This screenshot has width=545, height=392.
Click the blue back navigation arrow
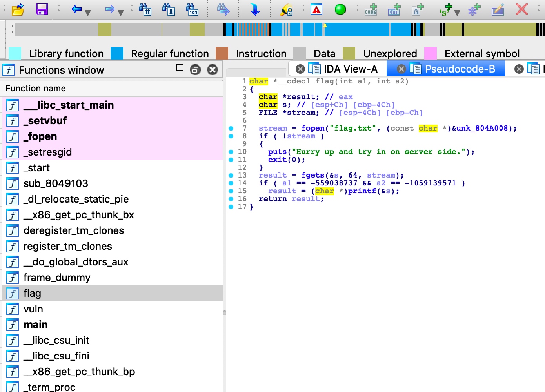click(76, 9)
